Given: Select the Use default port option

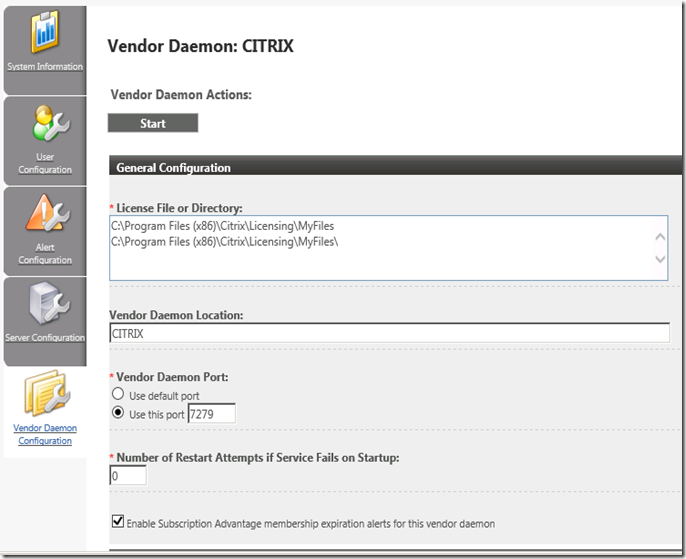Looking at the screenshot, I should (x=118, y=394).
